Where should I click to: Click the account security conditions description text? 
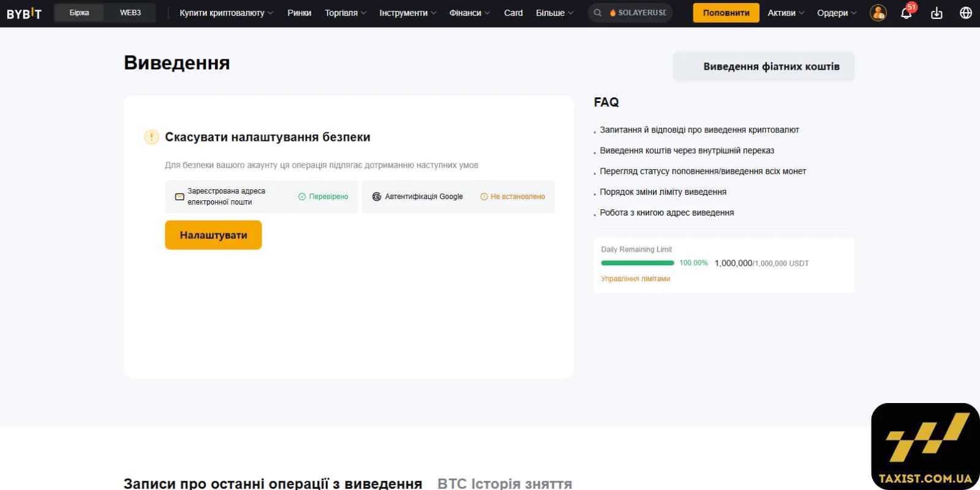pyautogui.click(x=322, y=165)
